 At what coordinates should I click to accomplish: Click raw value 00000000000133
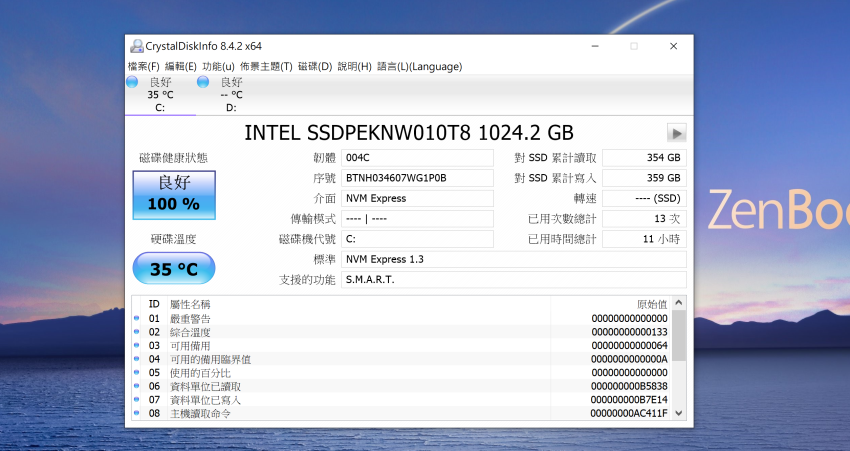point(629,332)
